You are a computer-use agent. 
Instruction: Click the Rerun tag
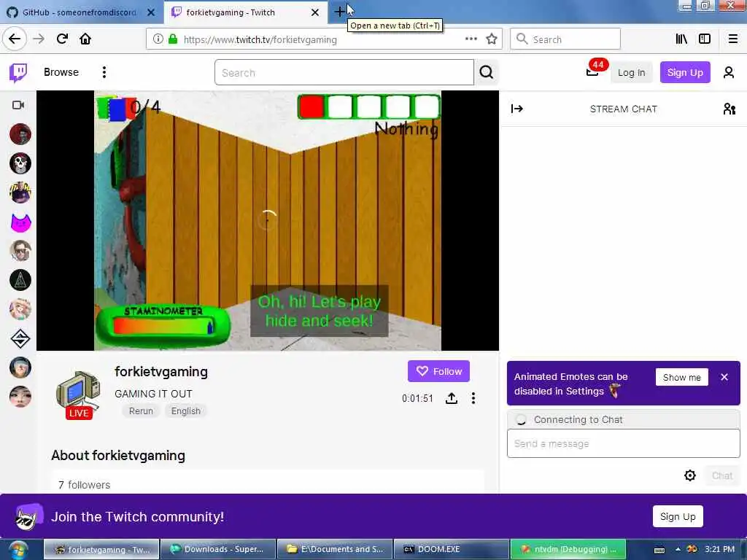click(x=141, y=411)
